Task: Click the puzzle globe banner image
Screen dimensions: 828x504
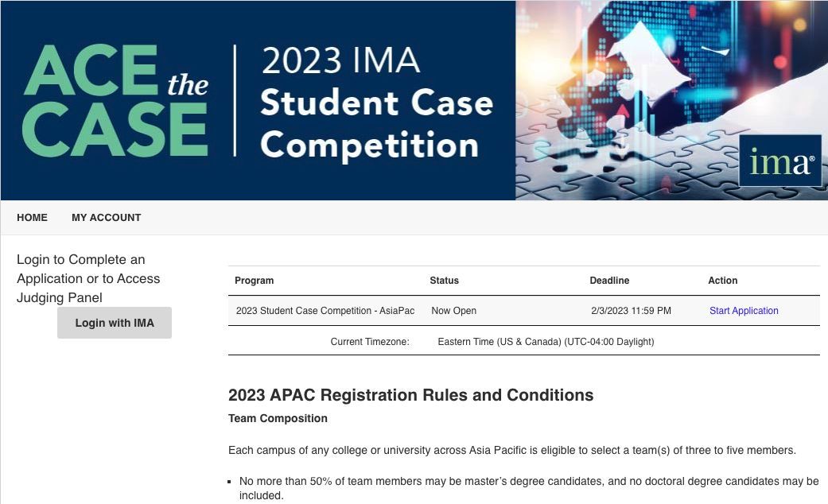Action: click(671, 100)
